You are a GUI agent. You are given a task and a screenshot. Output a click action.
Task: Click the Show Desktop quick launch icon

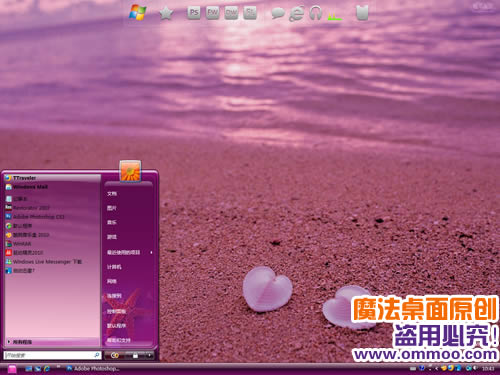click(29, 369)
